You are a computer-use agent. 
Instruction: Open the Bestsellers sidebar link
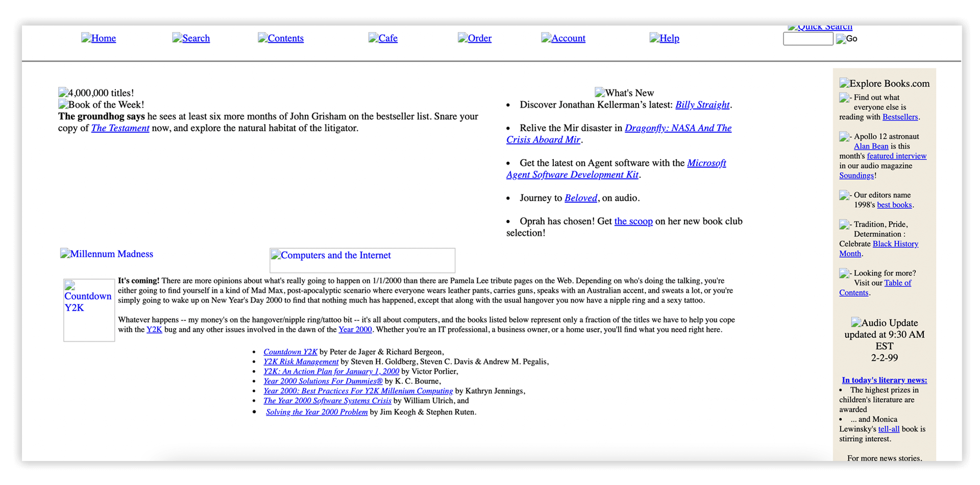tap(900, 117)
